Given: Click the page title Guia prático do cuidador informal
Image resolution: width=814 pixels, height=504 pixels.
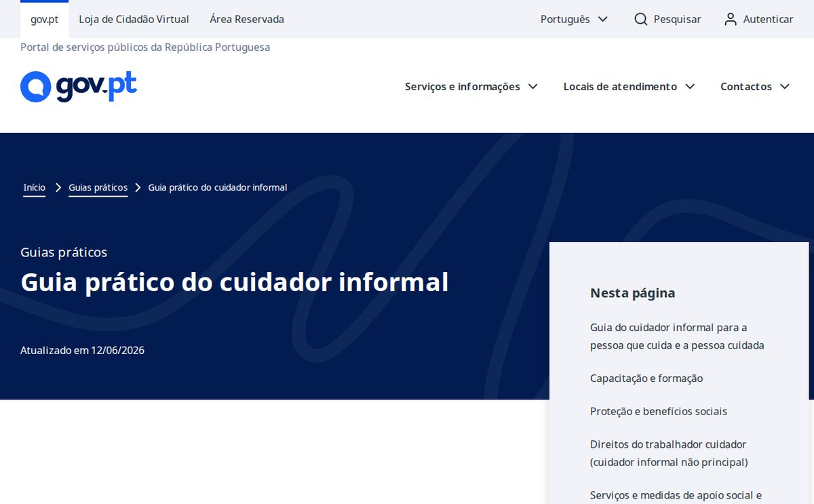Looking at the screenshot, I should (235, 282).
